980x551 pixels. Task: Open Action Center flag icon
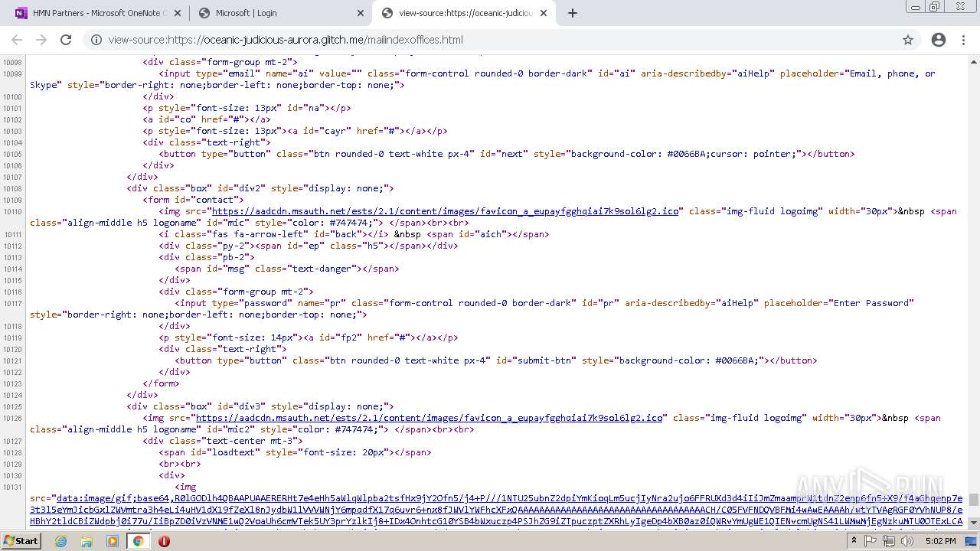pyautogui.click(x=871, y=541)
